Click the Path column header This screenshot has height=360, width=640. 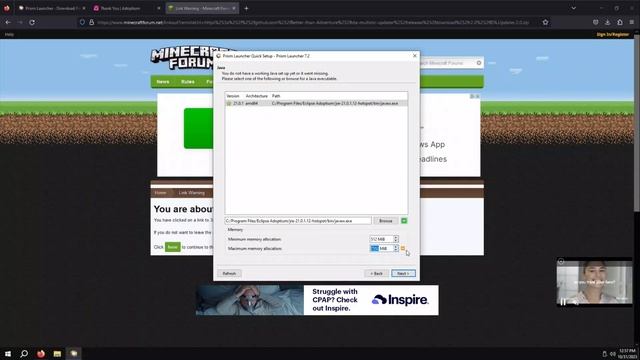tap(276, 96)
